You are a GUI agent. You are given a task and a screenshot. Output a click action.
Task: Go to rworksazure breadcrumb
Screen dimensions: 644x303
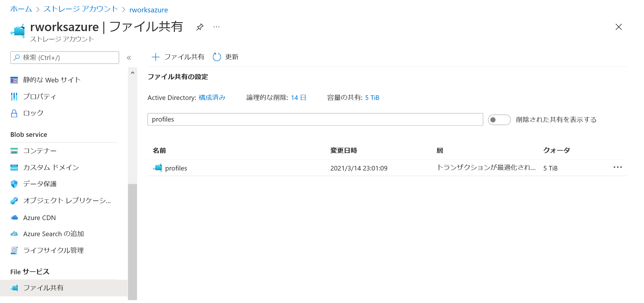pyautogui.click(x=148, y=10)
